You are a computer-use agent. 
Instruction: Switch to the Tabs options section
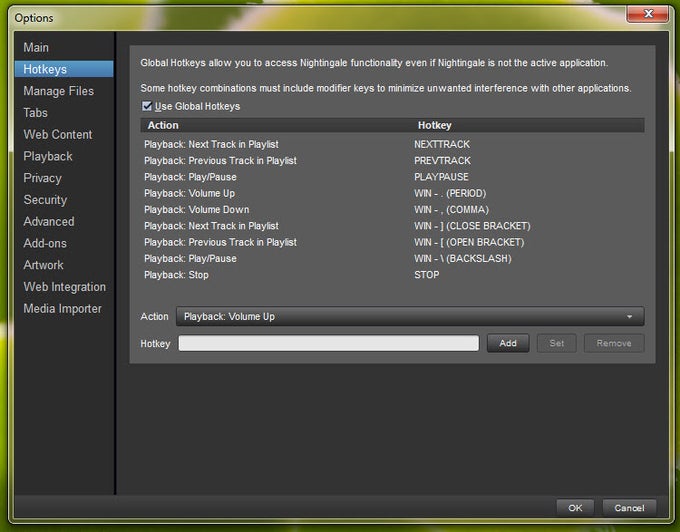(x=64, y=113)
